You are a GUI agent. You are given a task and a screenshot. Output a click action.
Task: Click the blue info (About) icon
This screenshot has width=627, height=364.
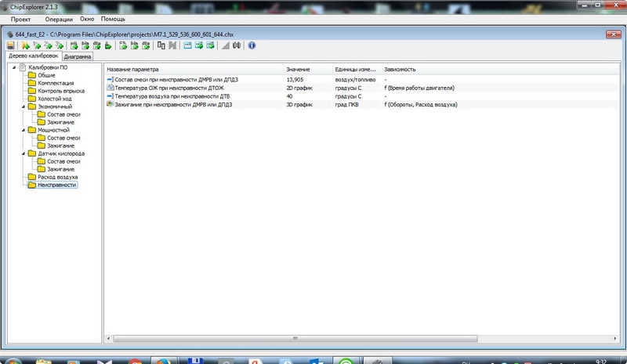252,46
